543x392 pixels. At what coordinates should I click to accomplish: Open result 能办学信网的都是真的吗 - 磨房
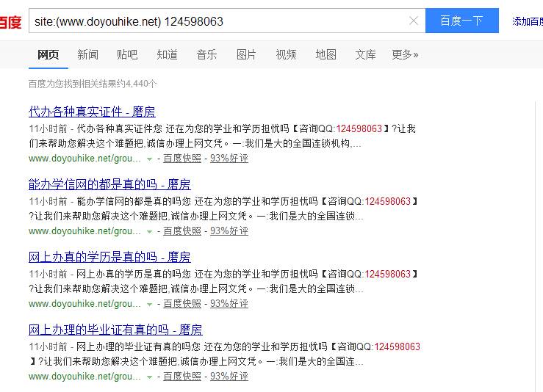click(109, 184)
